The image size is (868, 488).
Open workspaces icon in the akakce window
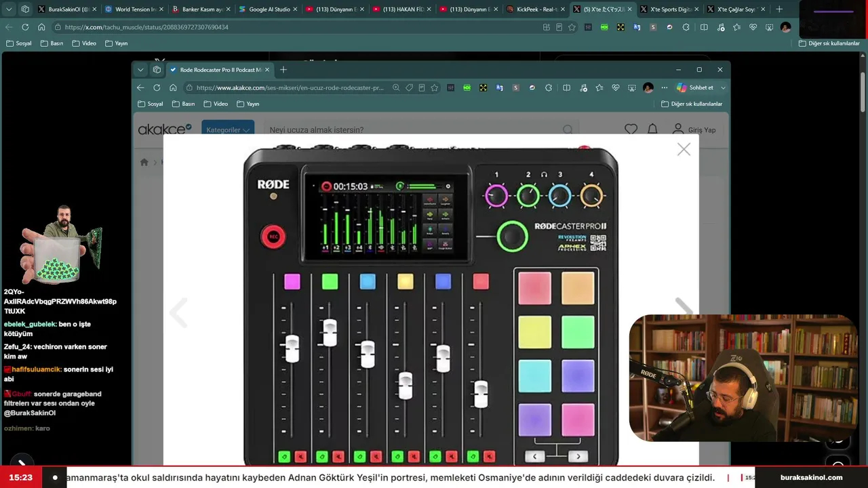157,70
